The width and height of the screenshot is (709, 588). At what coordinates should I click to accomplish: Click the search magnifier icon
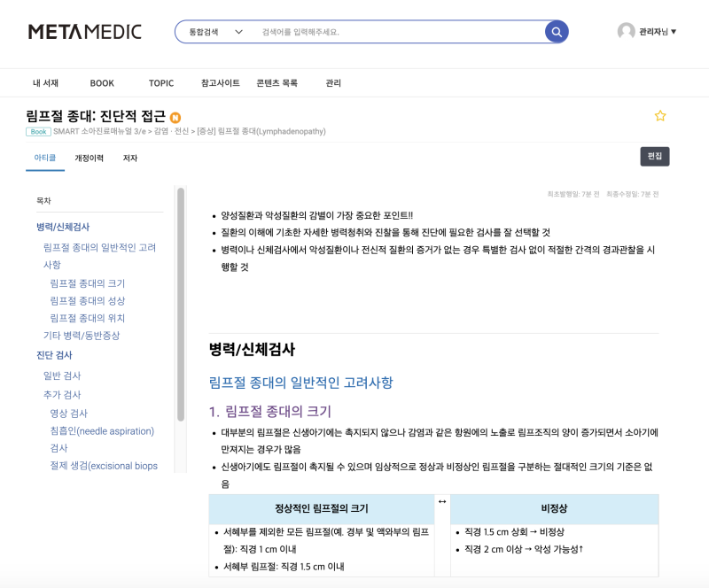tap(557, 30)
